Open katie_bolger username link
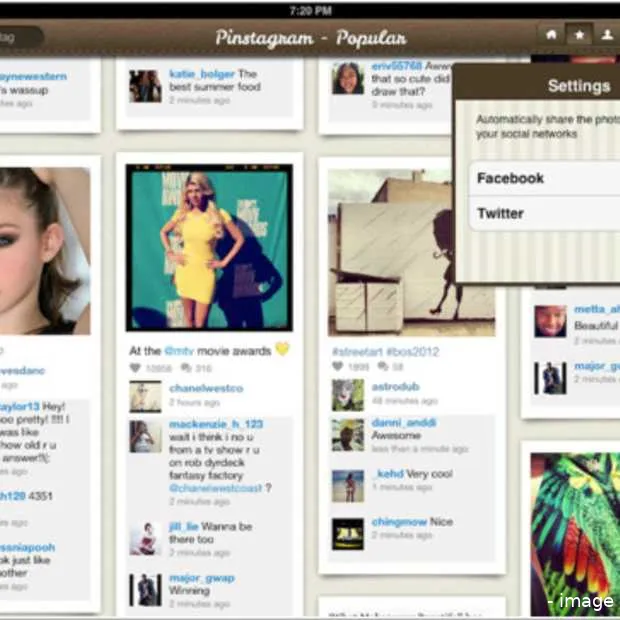The image size is (620, 620). (x=202, y=74)
